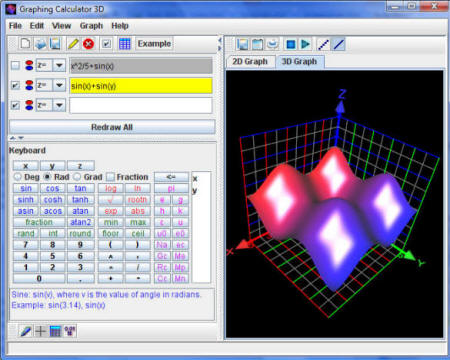Image resolution: width=450 pixels, height=360 pixels.
Task: Open the Graph menu
Action: point(91,26)
